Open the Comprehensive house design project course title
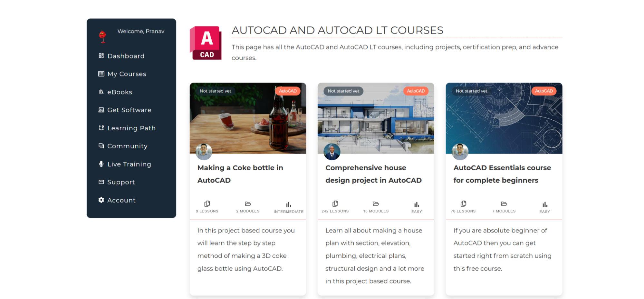644x299 pixels. click(373, 174)
